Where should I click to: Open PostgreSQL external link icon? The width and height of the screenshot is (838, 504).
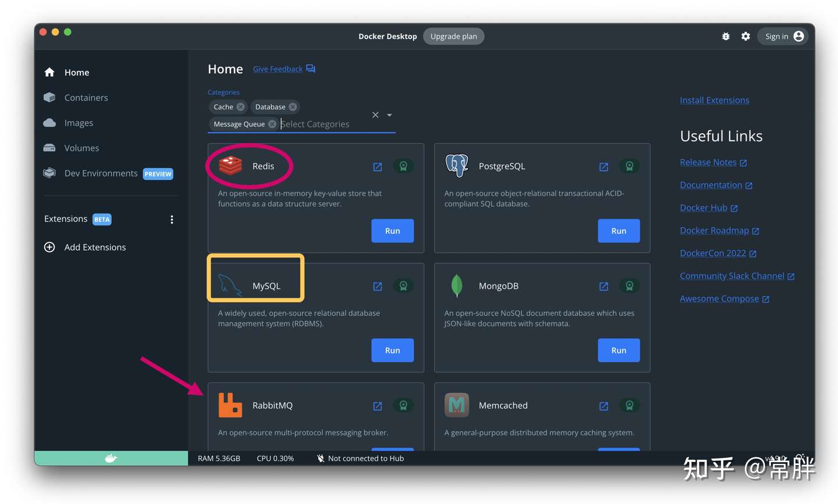click(604, 167)
